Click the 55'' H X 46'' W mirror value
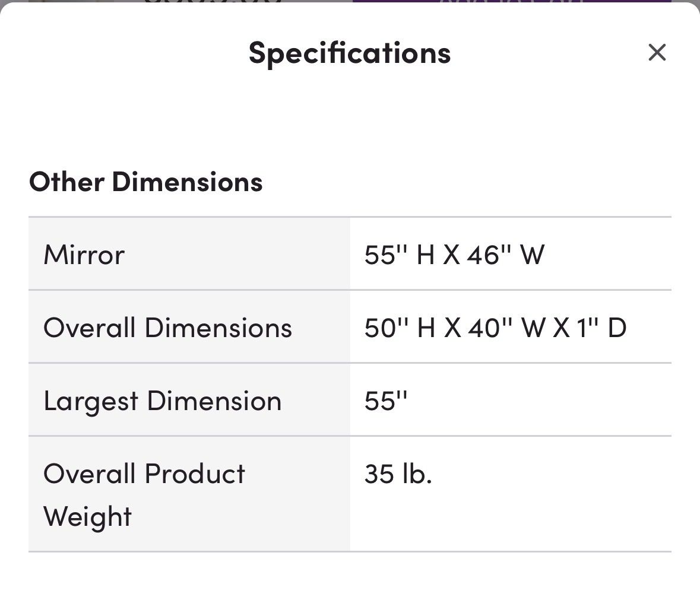 454,255
